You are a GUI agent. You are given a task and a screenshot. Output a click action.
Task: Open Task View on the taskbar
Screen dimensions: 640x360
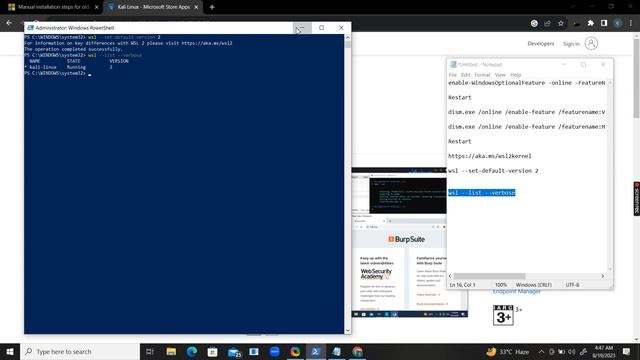pyautogui.click(x=150, y=351)
